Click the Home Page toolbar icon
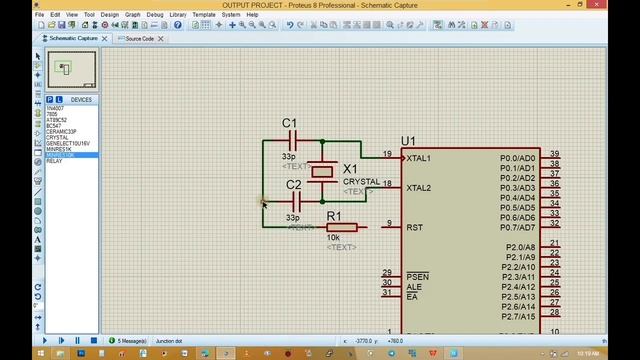Image resolution: width=640 pixels, height=360 pixels. coord(85,25)
